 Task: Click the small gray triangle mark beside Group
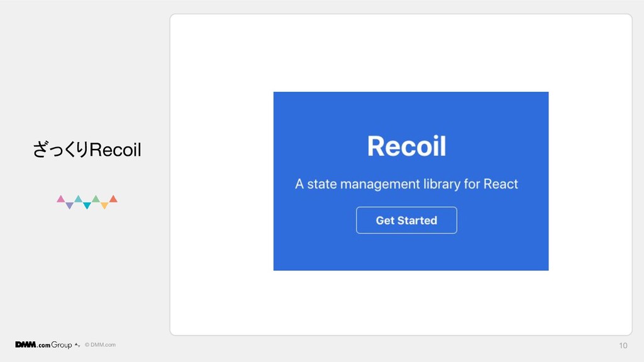click(x=77, y=345)
